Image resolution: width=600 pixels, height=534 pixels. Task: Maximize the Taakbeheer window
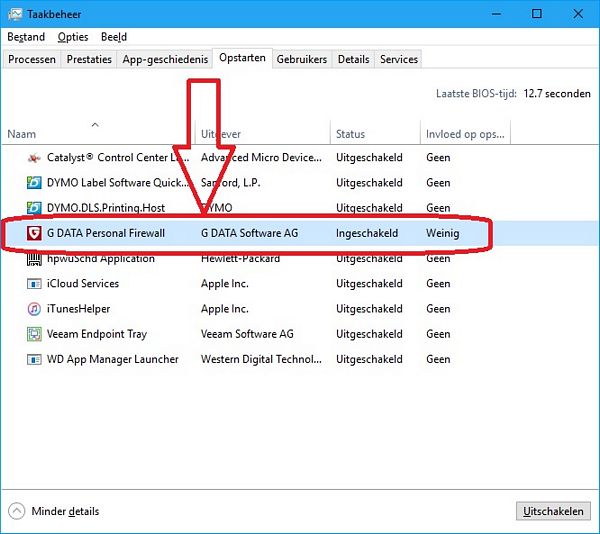click(537, 14)
